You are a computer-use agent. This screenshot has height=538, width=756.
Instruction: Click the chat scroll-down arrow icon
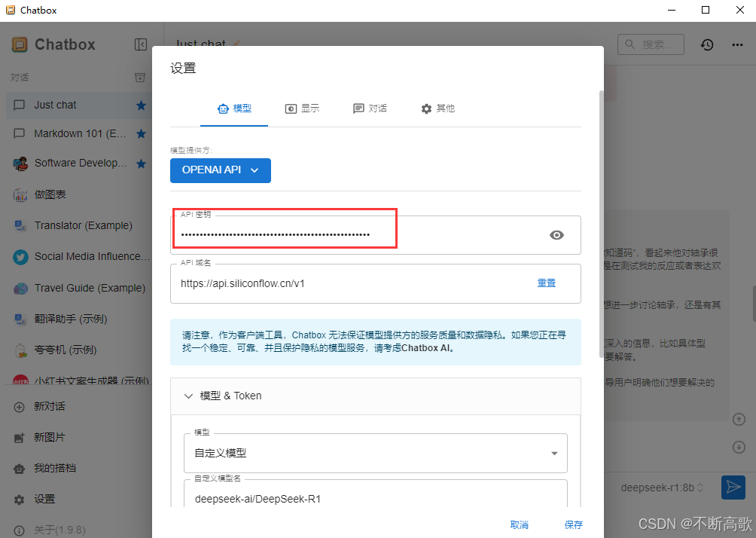pos(739,448)
